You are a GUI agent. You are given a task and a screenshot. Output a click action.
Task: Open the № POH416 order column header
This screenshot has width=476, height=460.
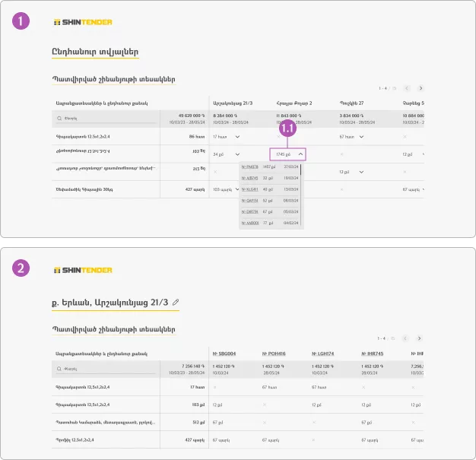tap(274, 354)
